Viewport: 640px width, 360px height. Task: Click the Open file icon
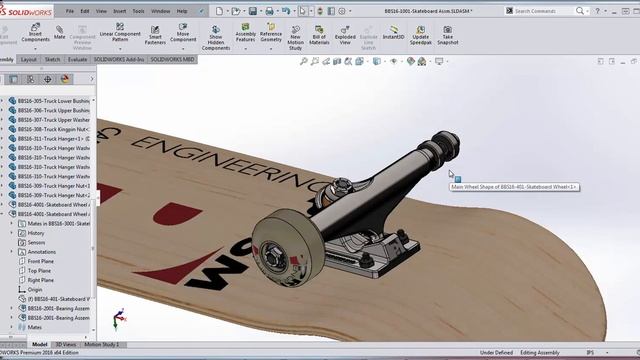(x=236, y=11)
